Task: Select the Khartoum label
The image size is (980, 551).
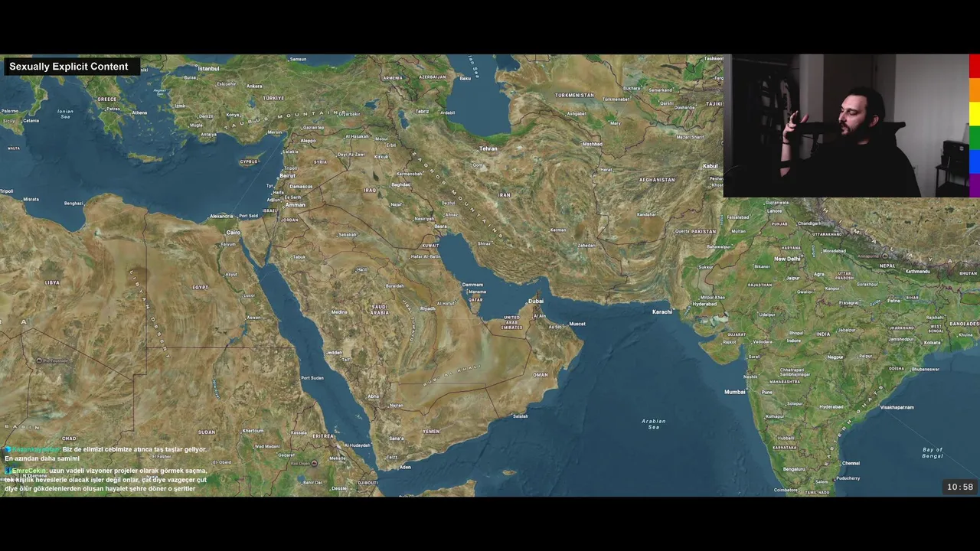Action: [253, 431]
